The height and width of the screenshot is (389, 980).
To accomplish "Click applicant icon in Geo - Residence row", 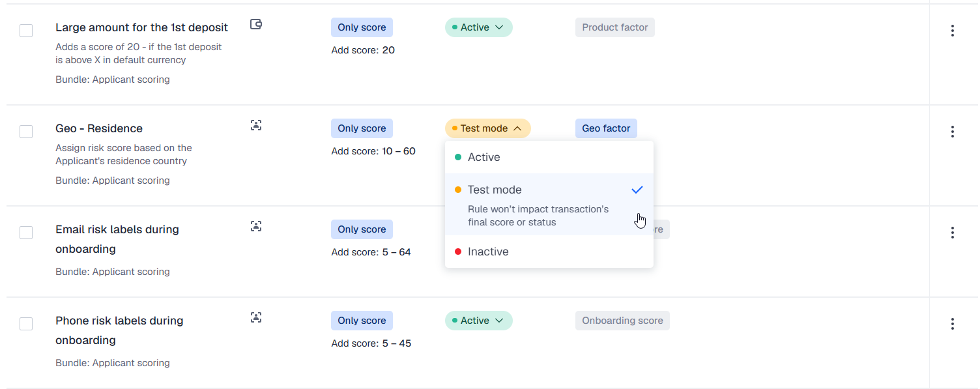I will click(x=256, y=125).
